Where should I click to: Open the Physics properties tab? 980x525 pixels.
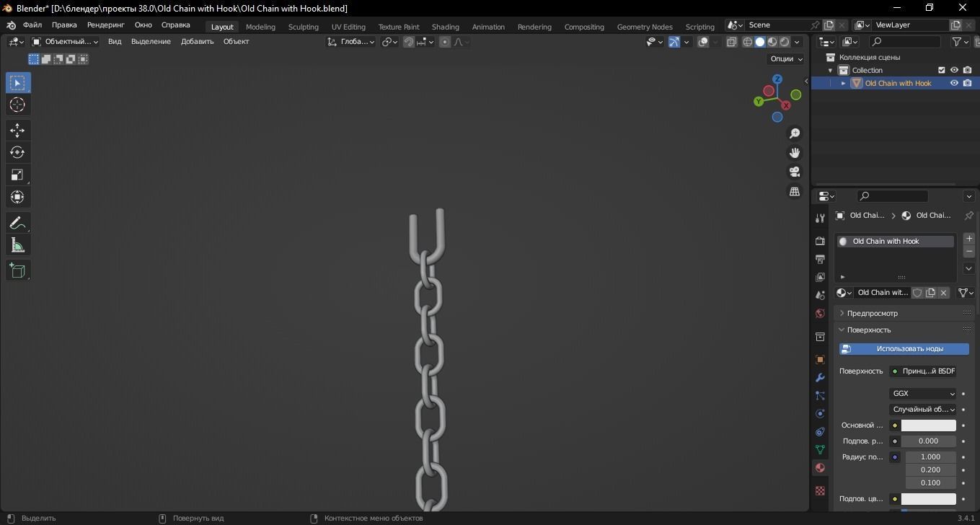coord(820,414)
